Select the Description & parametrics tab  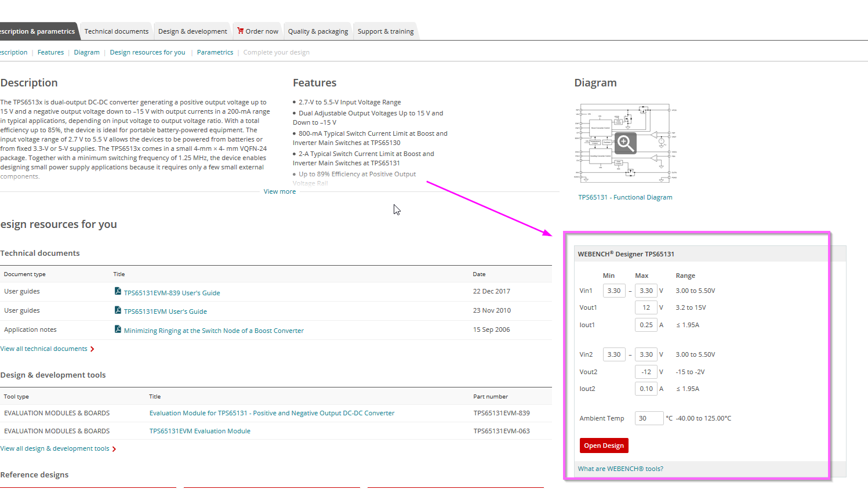(38, 31)
